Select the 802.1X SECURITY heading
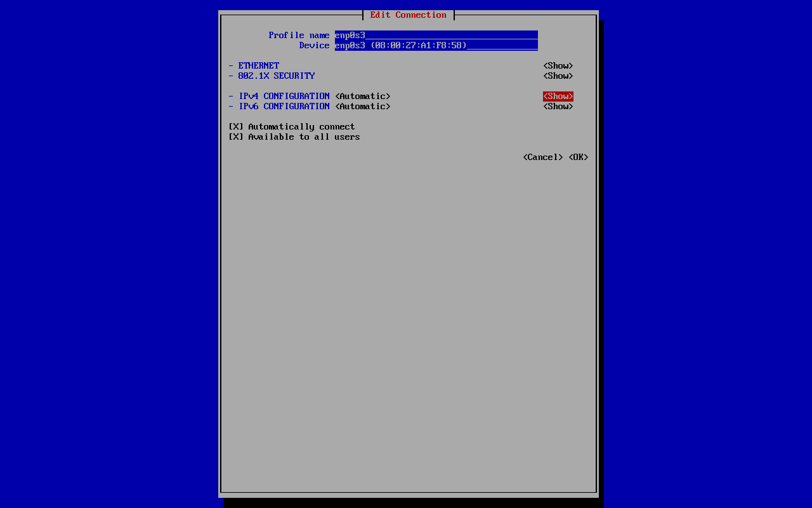812x508 pixels. tap(276, 76)
